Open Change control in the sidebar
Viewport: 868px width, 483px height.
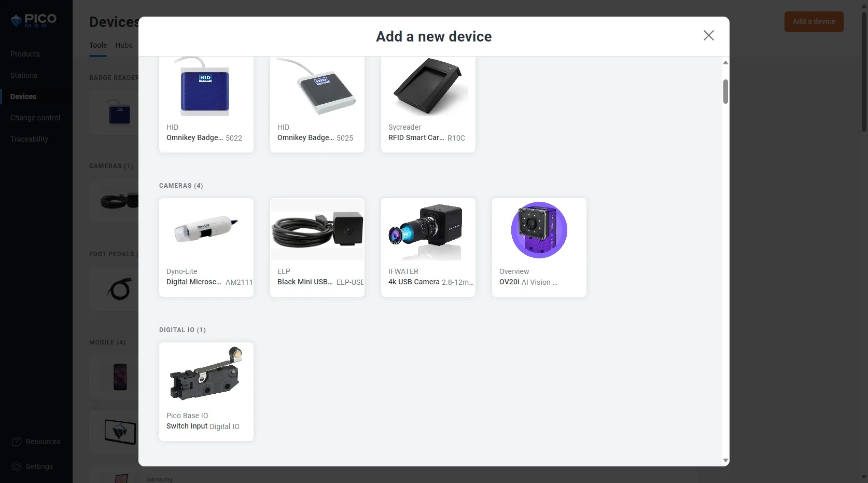[x=35, y=118]
